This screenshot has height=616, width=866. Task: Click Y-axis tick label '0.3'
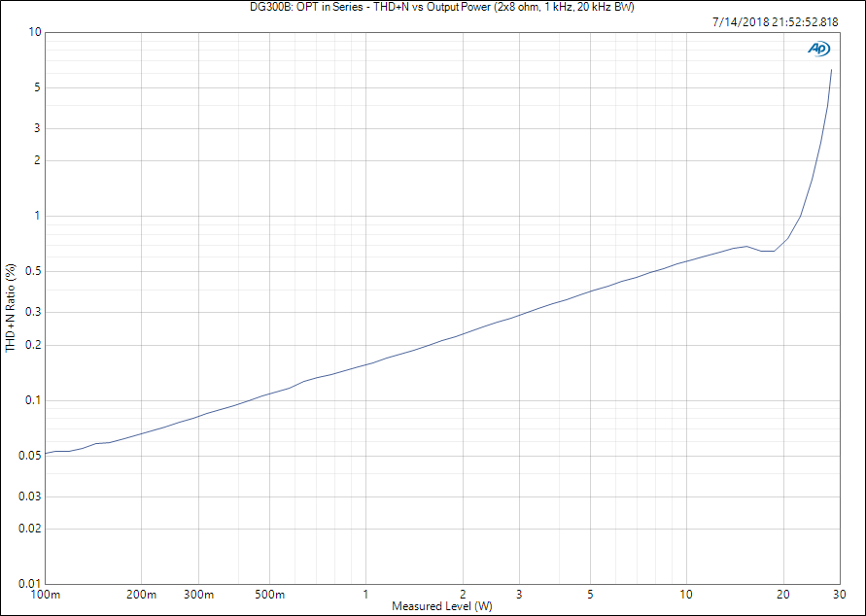click(33, 313)
